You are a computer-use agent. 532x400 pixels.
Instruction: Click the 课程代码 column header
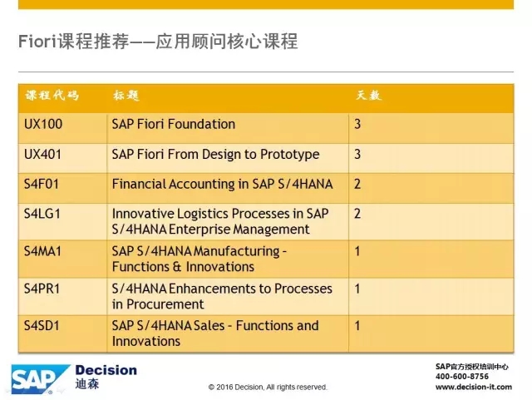tap(52, 96)
